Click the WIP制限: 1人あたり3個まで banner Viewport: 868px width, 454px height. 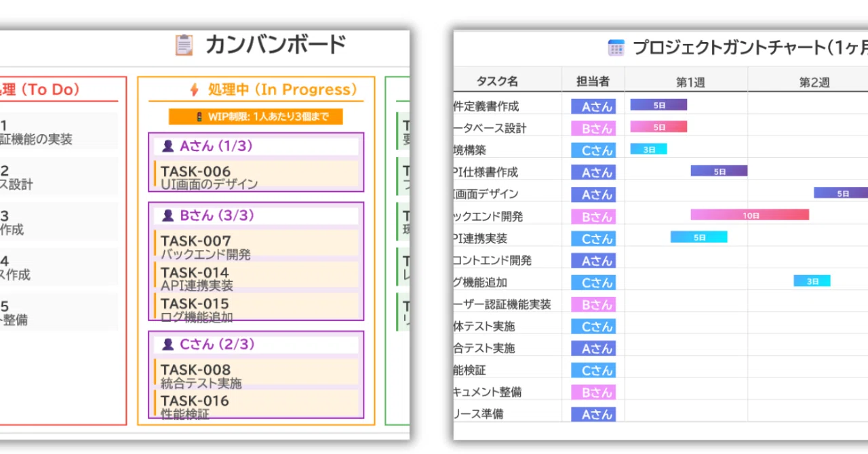pyautogui.click(x=256, y=117)
